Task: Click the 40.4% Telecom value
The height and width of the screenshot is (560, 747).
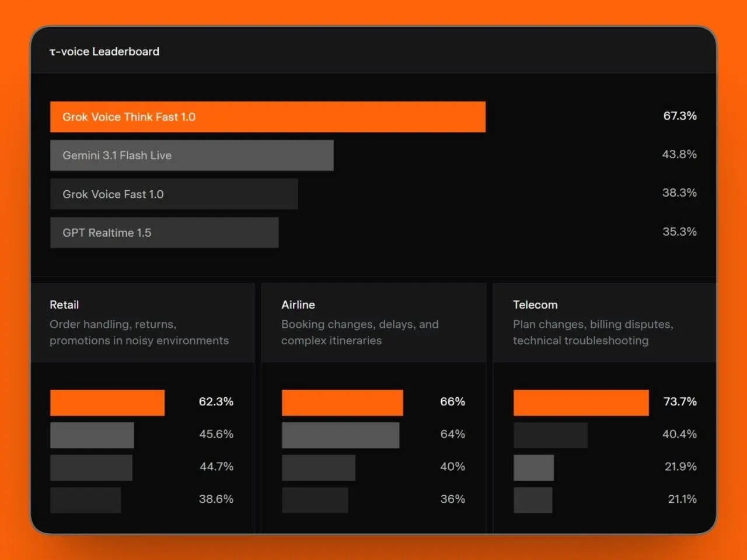Action: [x=679, y=434]
